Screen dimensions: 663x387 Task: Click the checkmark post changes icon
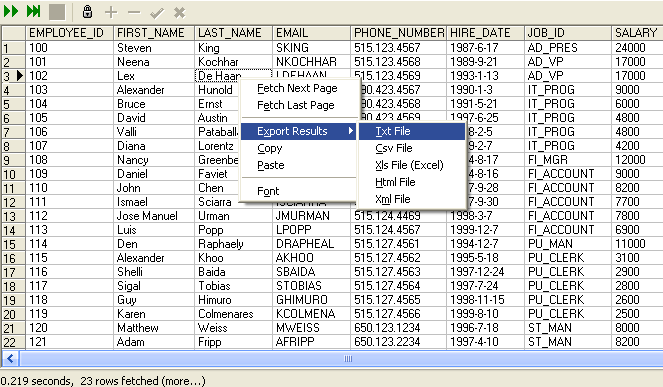157,13
